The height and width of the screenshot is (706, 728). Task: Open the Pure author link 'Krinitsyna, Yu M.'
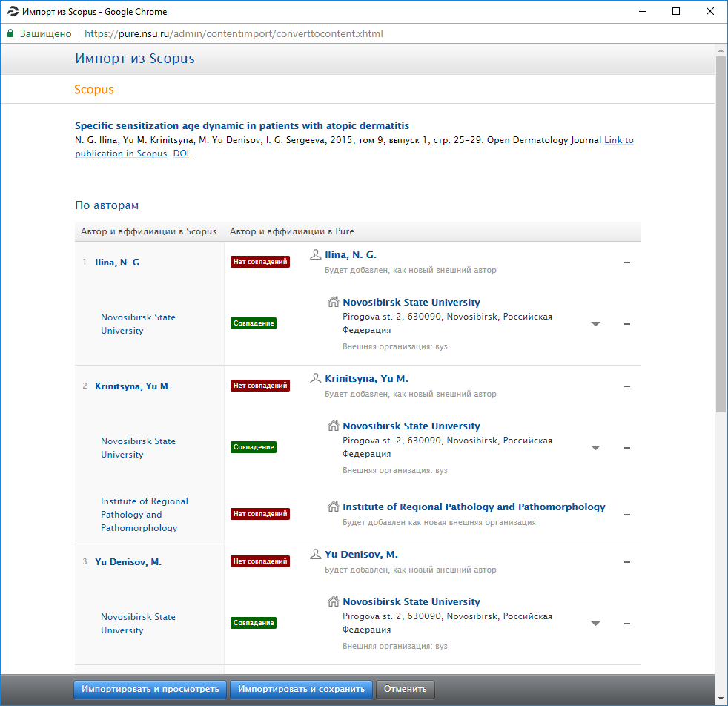click(366, 378)
